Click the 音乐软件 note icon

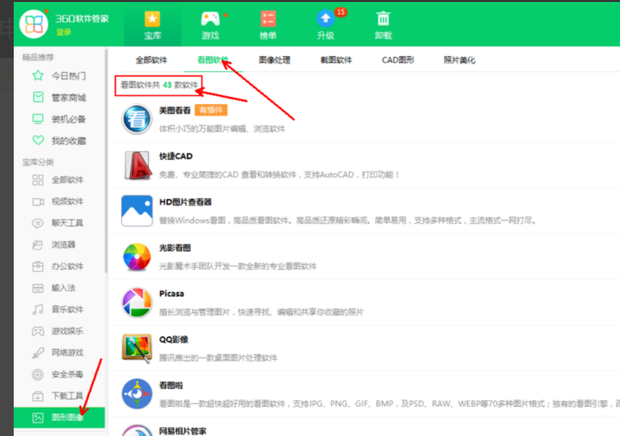pyautogui.click(x=38, y=310)
